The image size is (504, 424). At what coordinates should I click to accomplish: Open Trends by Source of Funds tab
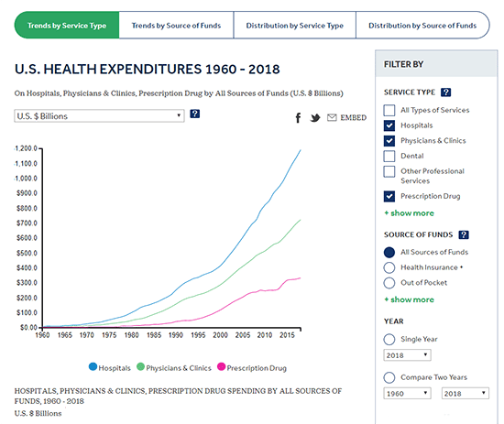point(176,26)
